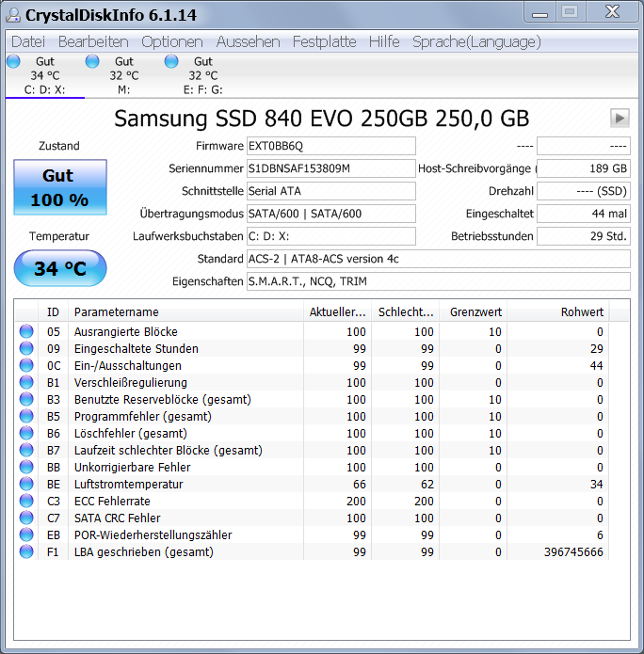
Task: Click the Host-Schreibvorgänge value 189 GB
Action: (584, 168)
